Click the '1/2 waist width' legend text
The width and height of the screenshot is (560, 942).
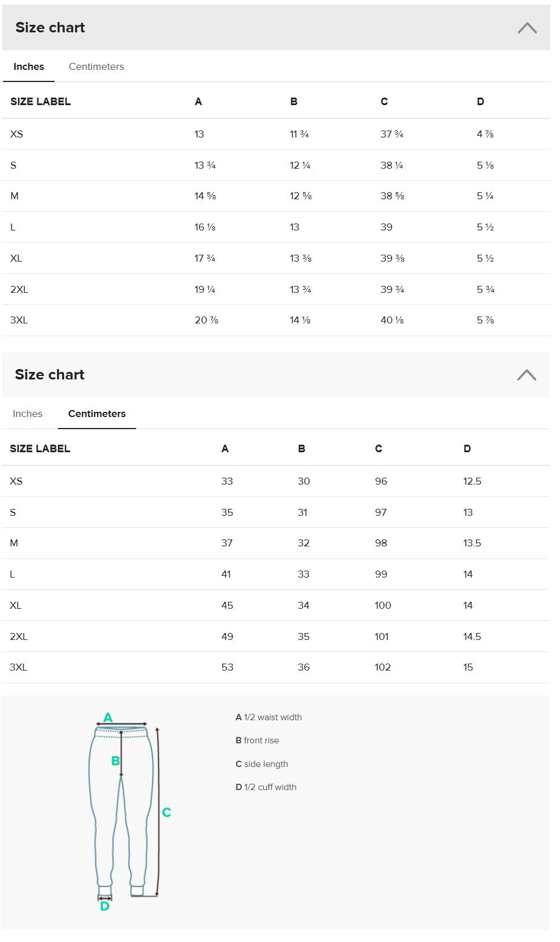(x=268, y=717)
